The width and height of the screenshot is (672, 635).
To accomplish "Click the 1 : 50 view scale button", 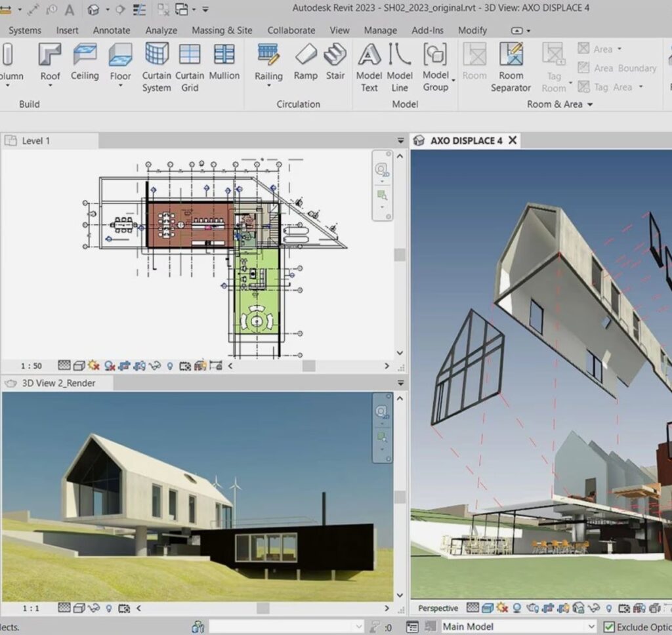I will coord(31,366).
